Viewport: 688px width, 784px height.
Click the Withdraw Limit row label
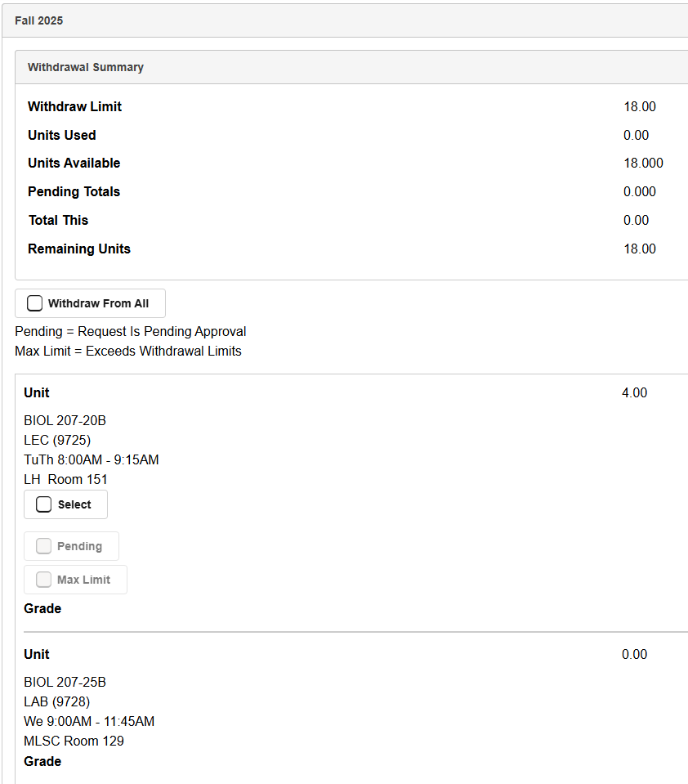click(74, 106)
